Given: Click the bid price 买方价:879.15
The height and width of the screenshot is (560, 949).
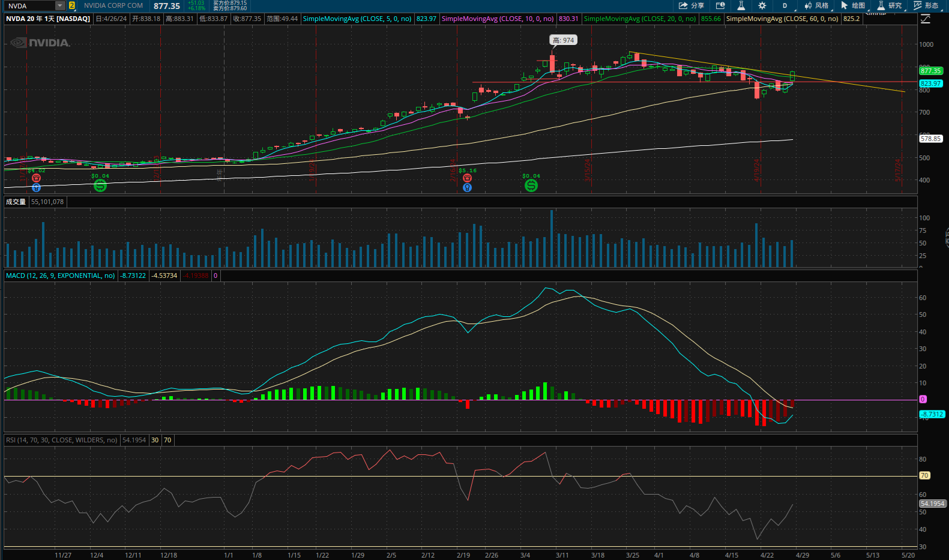Looking at the screenshot, I should (x=230, y=3).
